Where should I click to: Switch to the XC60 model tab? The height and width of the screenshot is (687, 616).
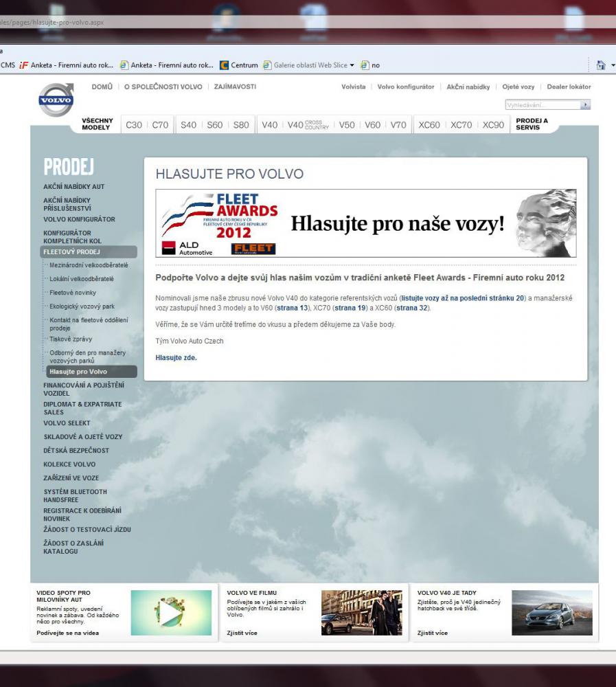pyautogui.click(x=429, y=125)
